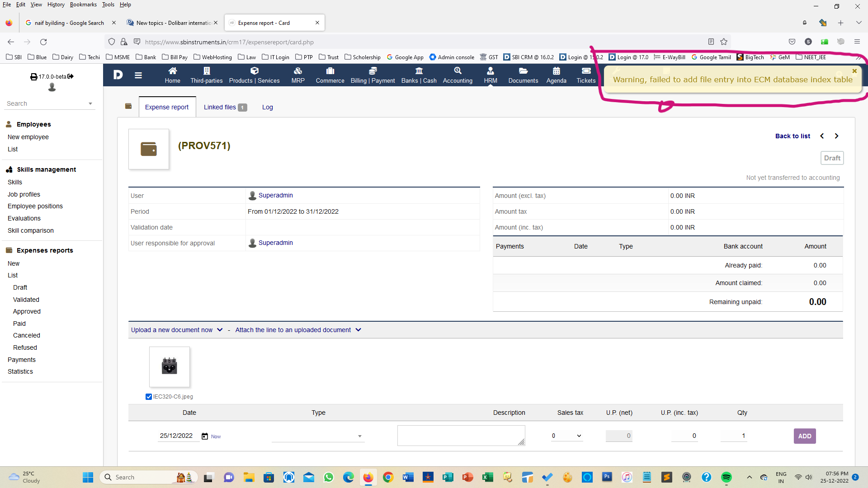Open the Sales tax rate dropdown

tap(566, 436)
